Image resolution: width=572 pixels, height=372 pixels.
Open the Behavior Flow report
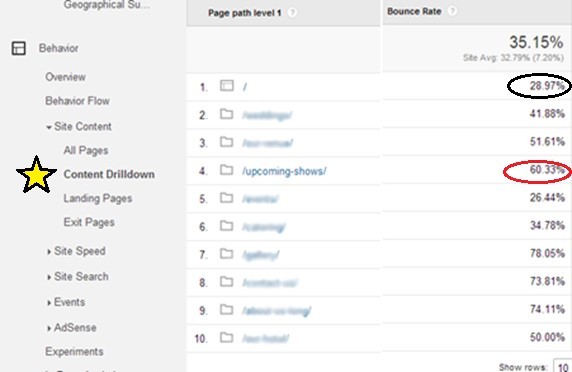(77, 101)
